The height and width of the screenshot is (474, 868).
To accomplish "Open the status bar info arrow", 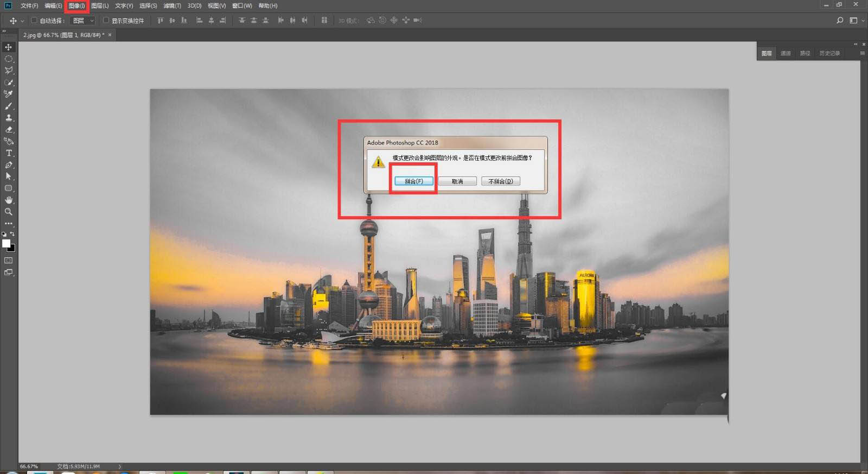I will coord(120,466).
